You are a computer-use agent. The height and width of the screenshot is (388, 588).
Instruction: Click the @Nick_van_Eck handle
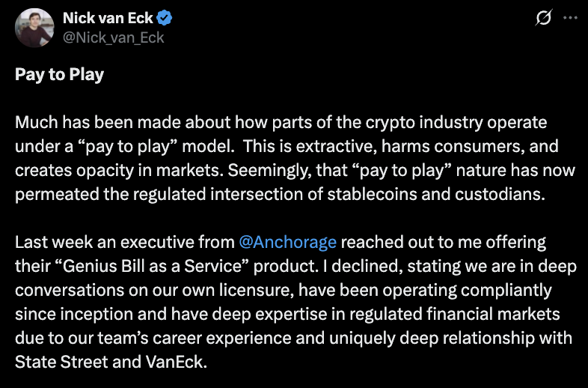coord(114,37)
